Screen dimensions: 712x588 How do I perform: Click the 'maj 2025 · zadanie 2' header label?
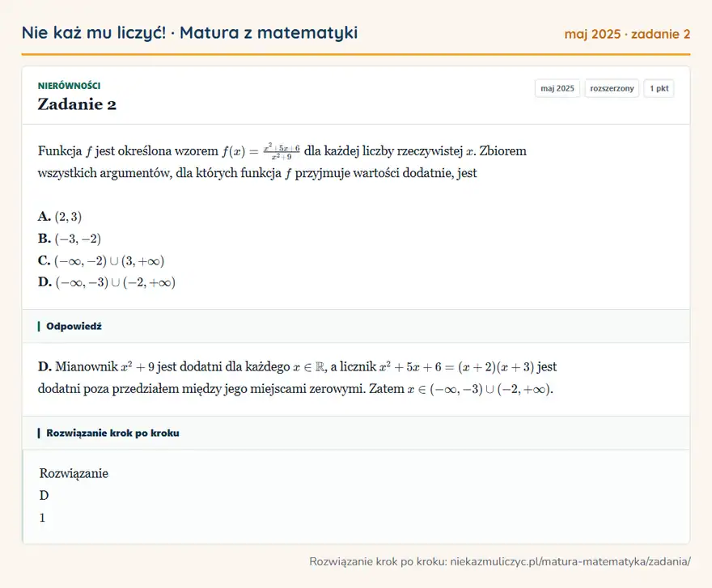tap(627, 34)
